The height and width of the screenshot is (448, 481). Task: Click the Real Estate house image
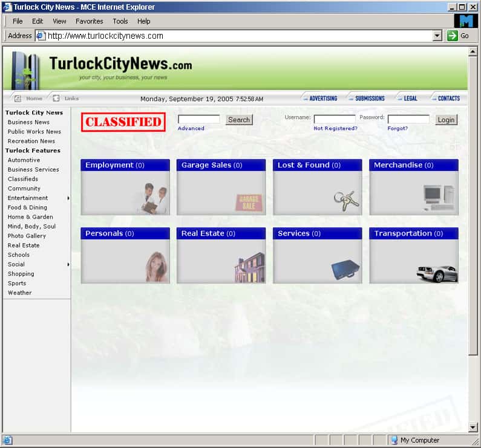pyautogui.click(x=250, y=267)
